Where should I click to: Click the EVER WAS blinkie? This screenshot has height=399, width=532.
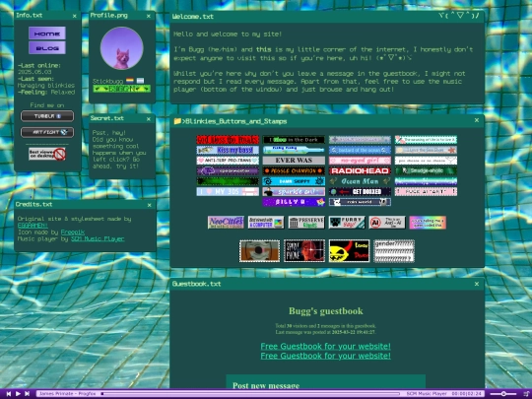point(294,161)
